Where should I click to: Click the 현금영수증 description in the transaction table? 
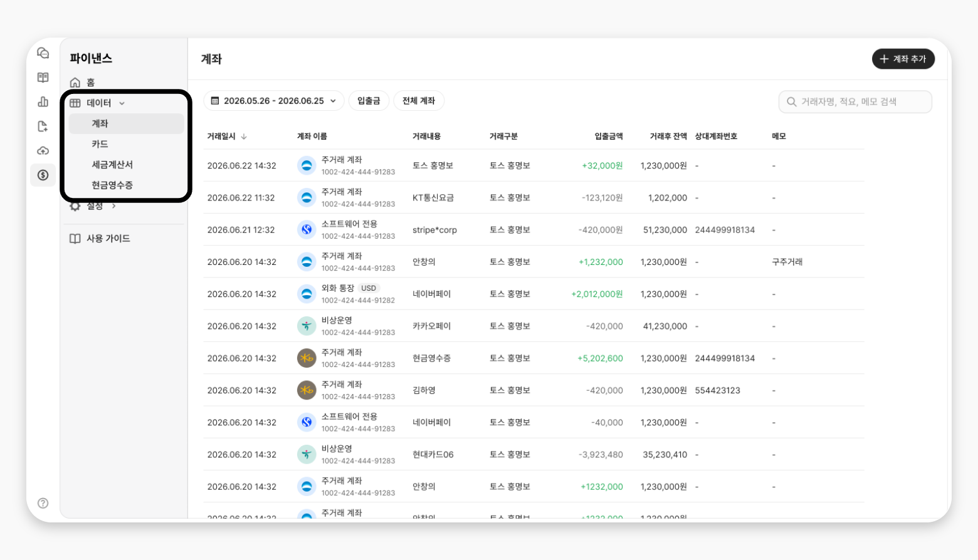(432, 358)
